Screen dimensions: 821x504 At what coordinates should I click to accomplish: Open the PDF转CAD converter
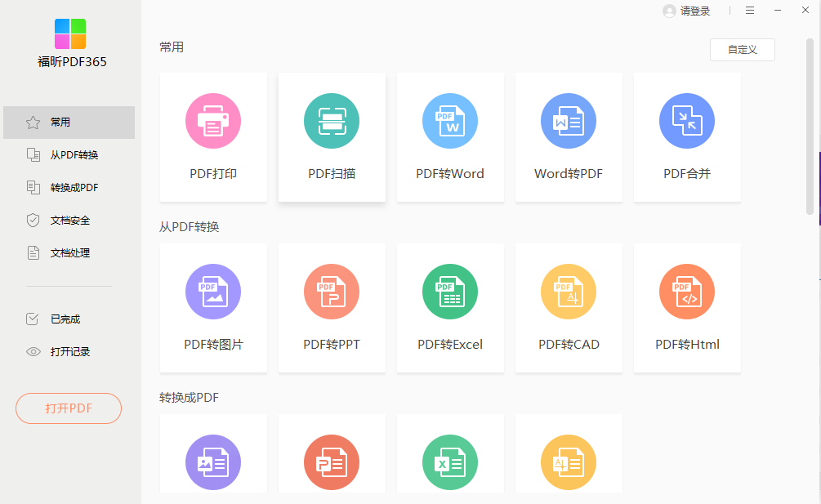pos(569,308)
